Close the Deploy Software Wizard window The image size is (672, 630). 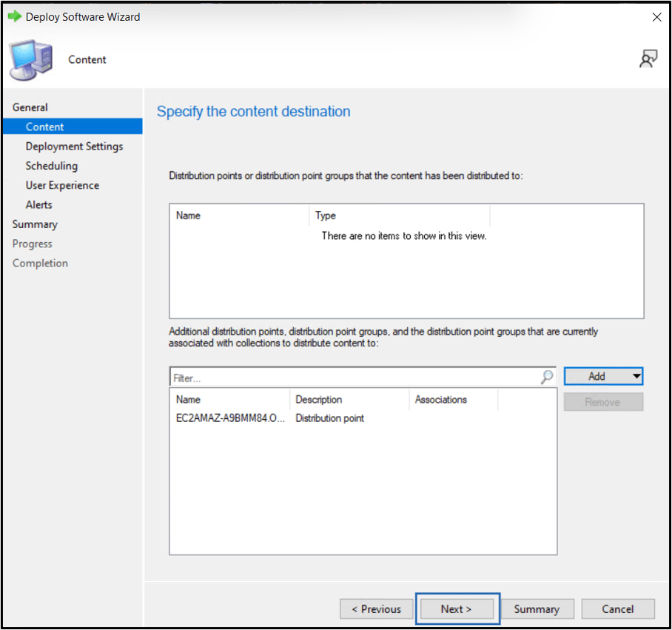[x=656, y=17]
